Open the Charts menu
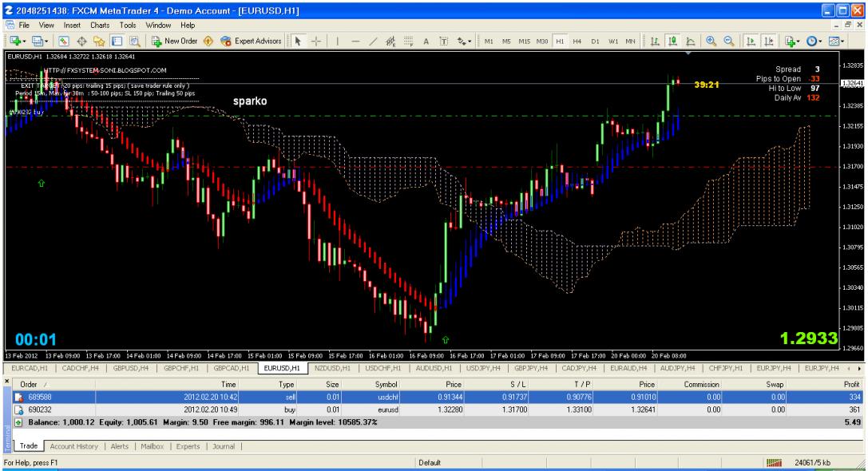Image resolution: width=868 pixels, height=471 pixels. pos(100,26)
